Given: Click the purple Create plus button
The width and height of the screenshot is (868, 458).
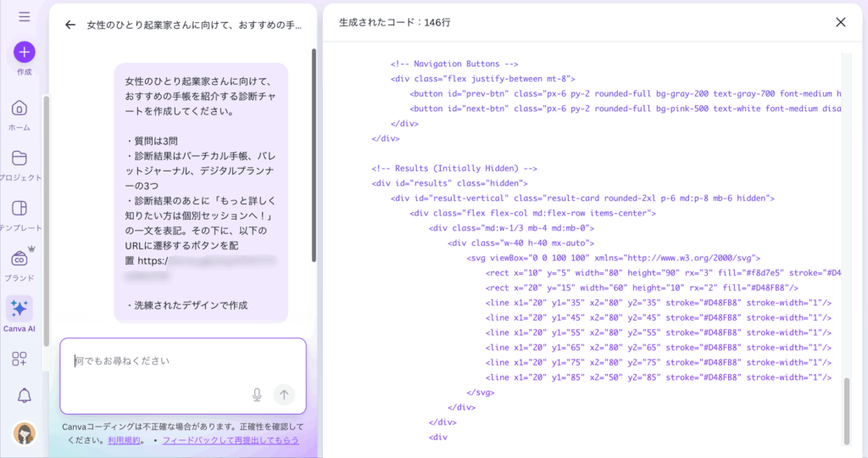Looking at the screenshot, I should (25, 52).
